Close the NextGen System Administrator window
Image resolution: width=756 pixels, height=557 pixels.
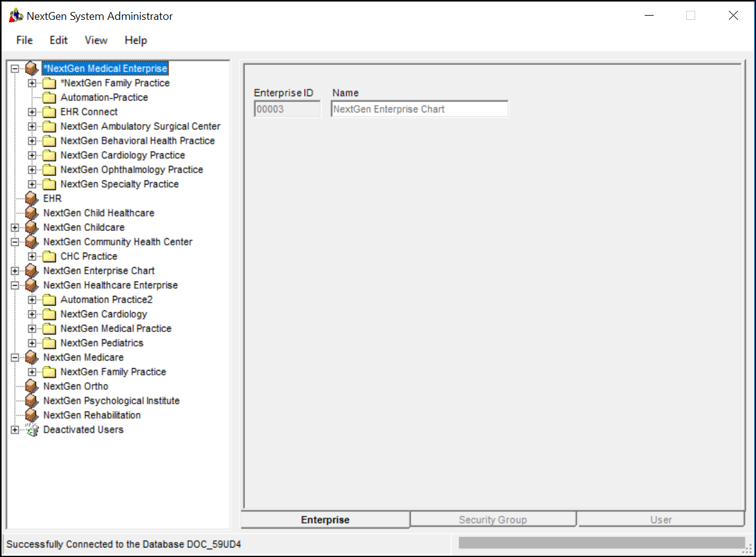pyautogui.click(x=733, y=16)
